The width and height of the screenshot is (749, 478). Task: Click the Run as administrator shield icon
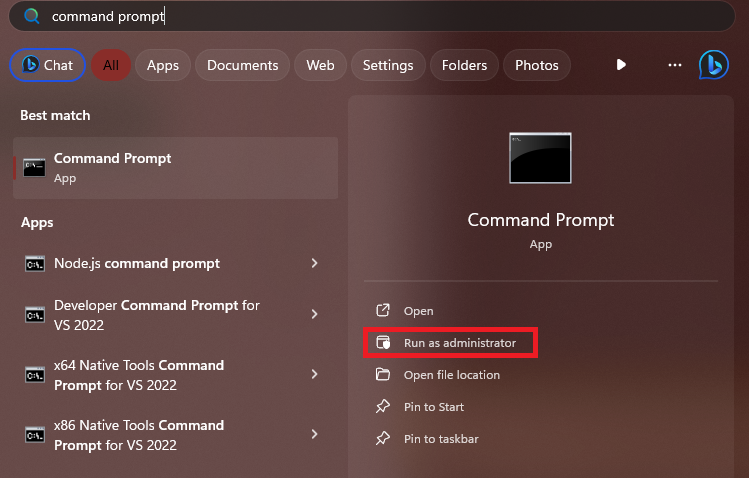(382, 343)
